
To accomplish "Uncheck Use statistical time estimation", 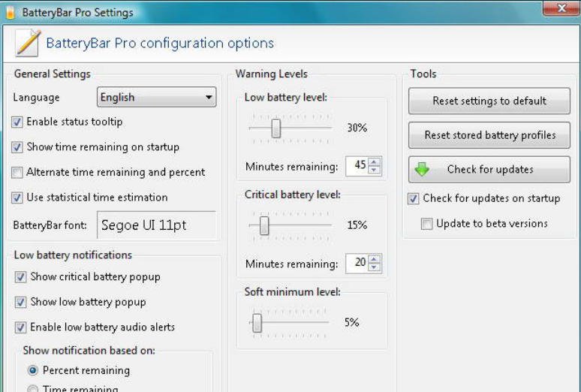I will (x=17, y=198).
